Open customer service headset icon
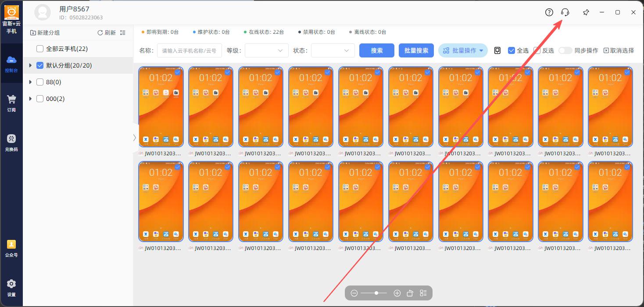Image resolution: width=644 pixels, height=307 pixels. 565,12
